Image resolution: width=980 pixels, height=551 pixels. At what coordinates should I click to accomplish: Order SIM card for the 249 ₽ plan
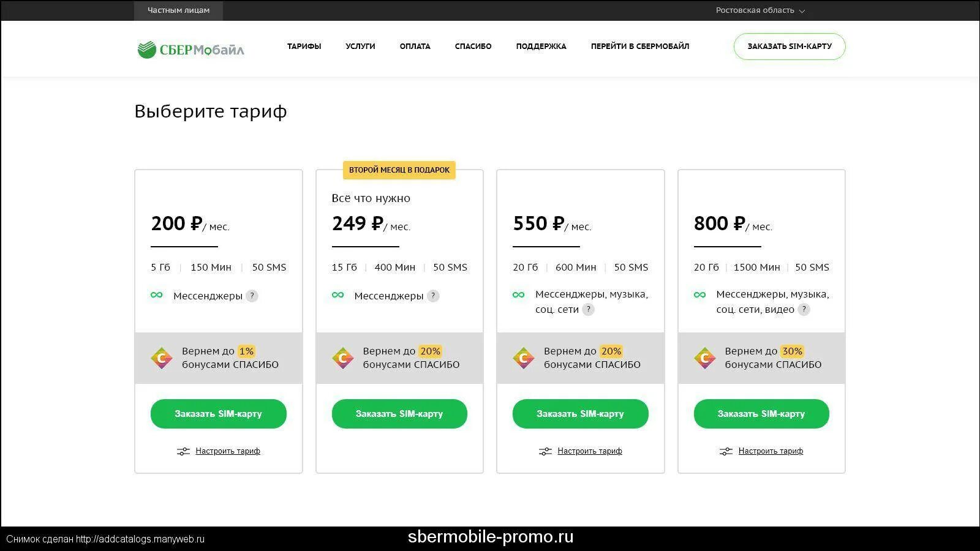point(399,414)
